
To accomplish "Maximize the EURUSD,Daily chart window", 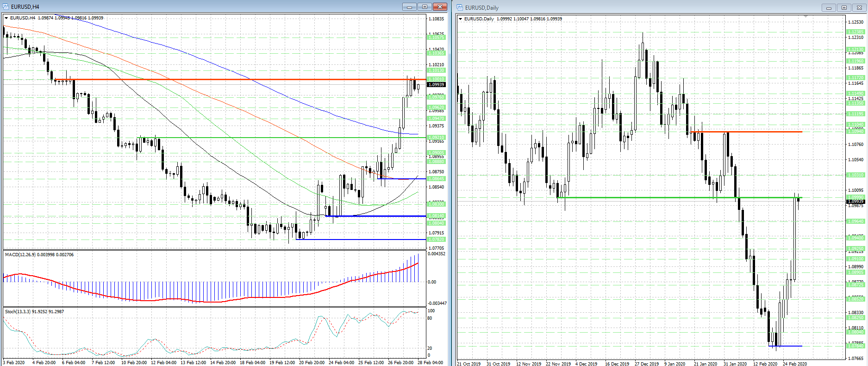I will tap(844, 7).
